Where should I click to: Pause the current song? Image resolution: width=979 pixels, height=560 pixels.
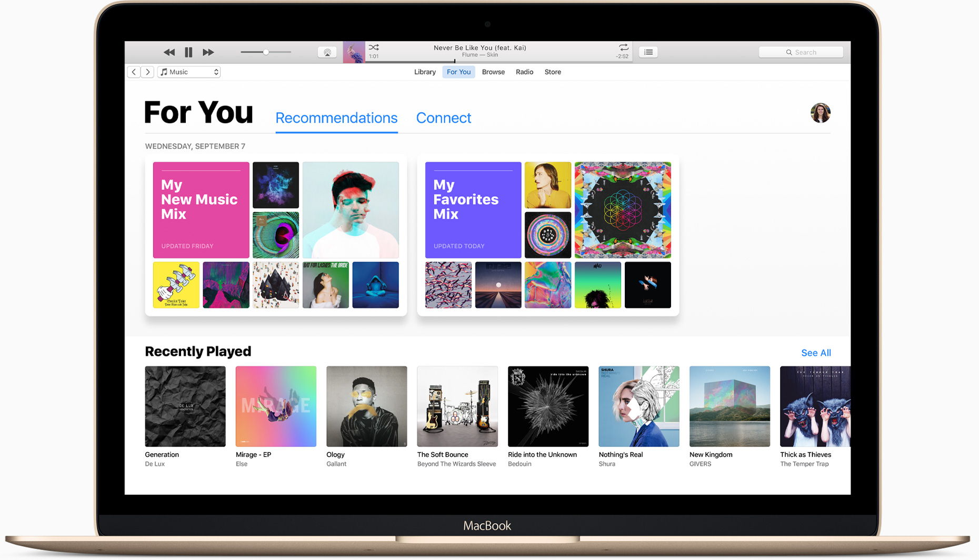tap(188, 52)
